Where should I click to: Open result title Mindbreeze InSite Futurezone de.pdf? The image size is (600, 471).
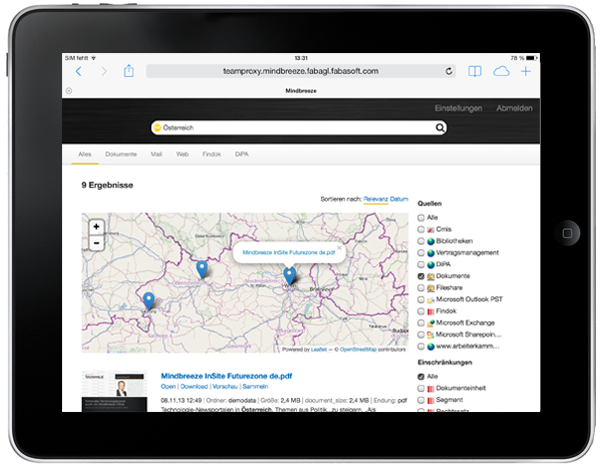pos(227,376)
